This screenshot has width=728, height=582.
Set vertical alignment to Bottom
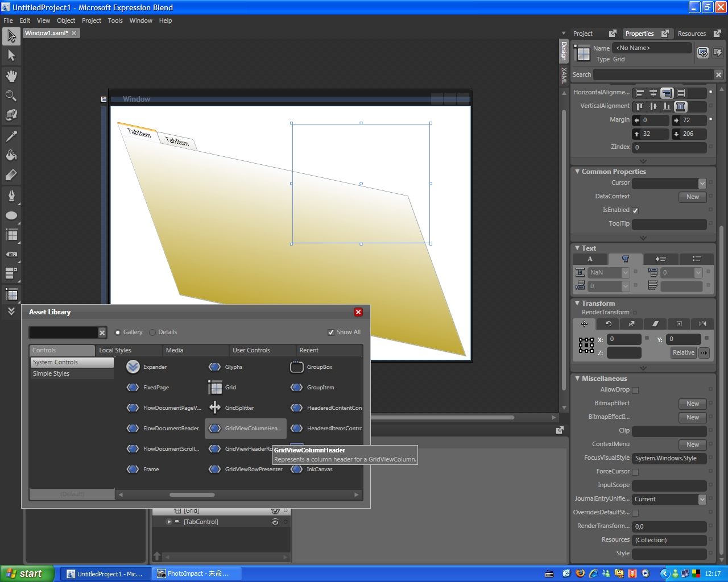pos(667,106)
